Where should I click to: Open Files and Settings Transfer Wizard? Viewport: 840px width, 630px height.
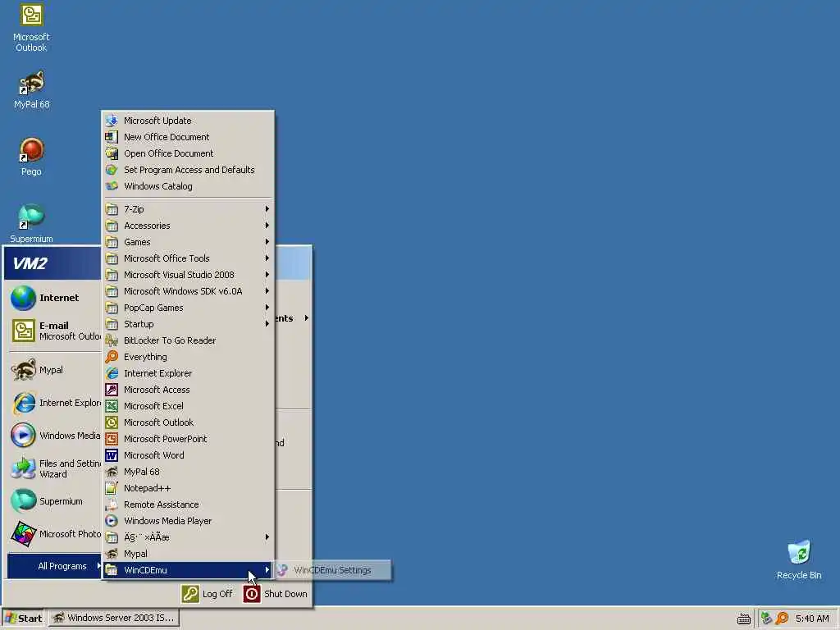coord(53,468)
